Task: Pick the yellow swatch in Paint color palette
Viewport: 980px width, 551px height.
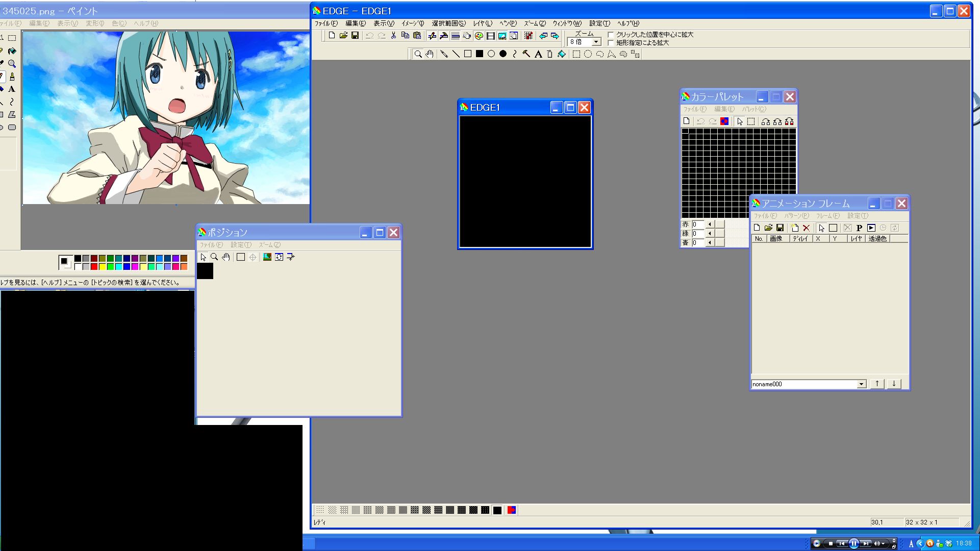Action: tap(102, 266)
